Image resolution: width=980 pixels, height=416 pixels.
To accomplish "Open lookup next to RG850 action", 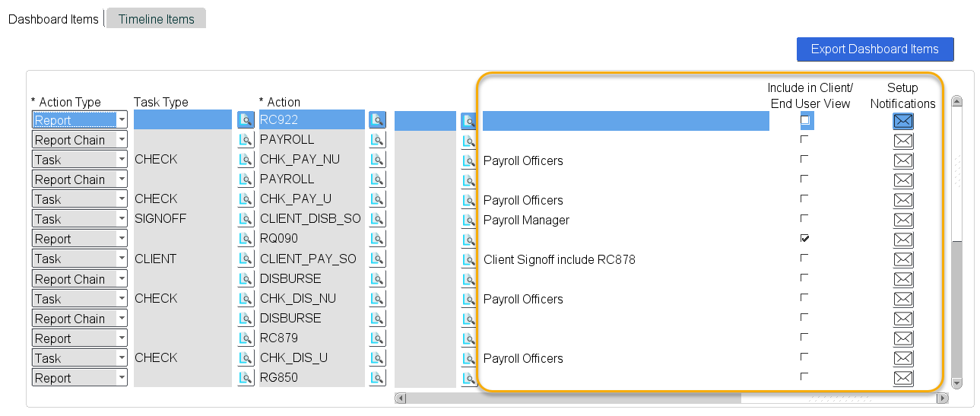I will (x=377, y=377).
